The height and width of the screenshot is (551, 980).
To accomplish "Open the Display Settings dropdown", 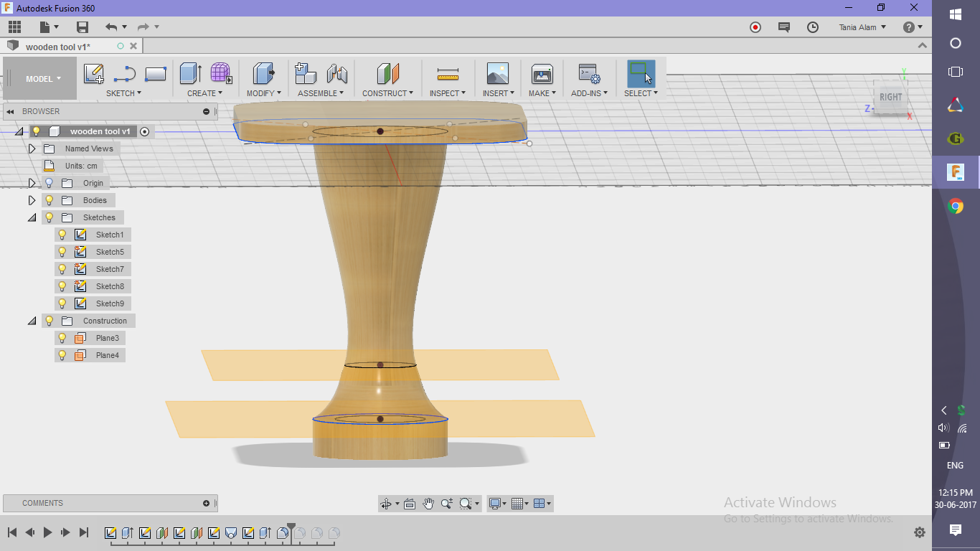I will (497, 504).
